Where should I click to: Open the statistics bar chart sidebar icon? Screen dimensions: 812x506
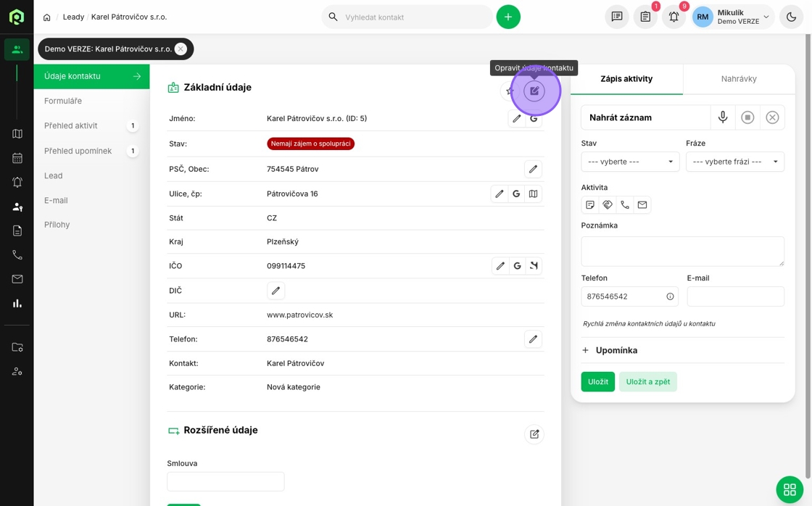(x=17, y=304)
